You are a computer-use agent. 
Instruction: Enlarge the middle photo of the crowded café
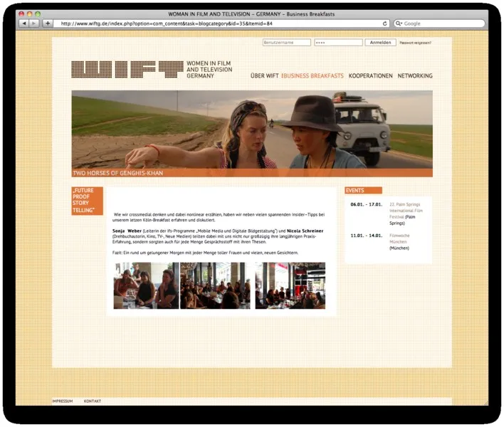215,285
